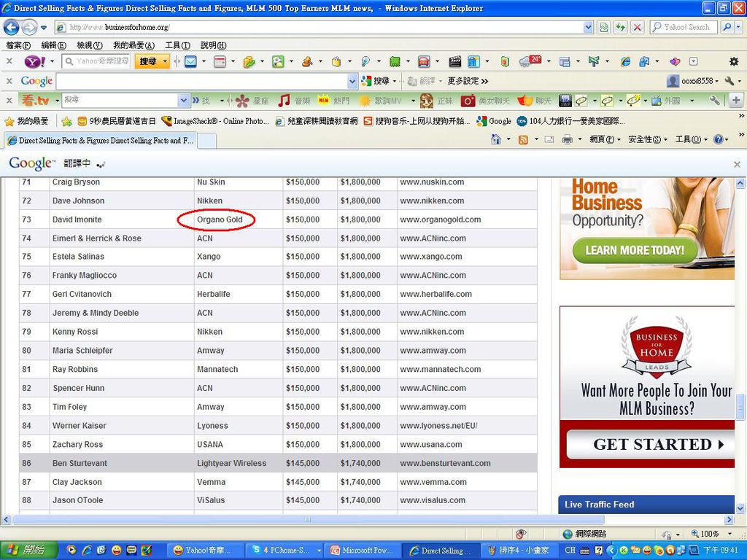
Task: Click the search magnifier next to Yahoo! Search
Action: click(727, 27)
